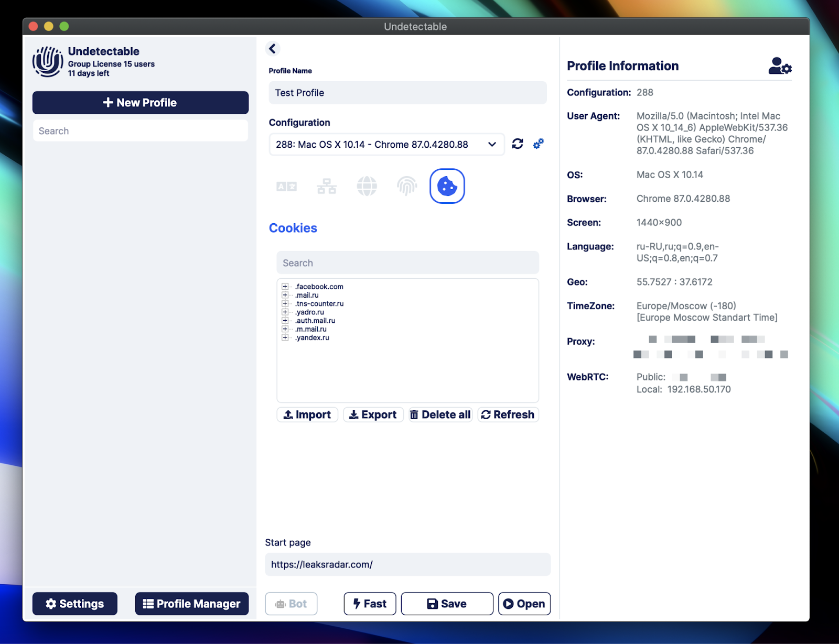This screenshot has width=839, height=644.
Task: Export cookies
Action: pyautogui.click(x=373, y=414)
